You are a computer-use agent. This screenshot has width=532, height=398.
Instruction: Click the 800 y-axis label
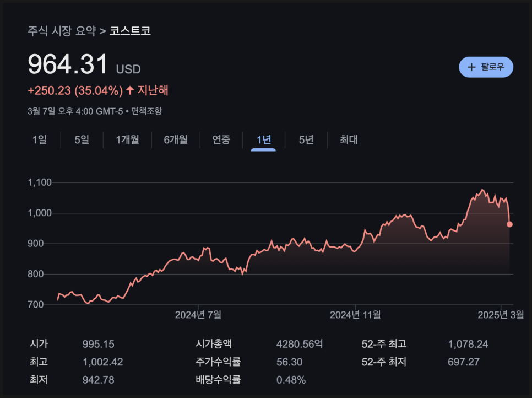click(x=36, y=274)
